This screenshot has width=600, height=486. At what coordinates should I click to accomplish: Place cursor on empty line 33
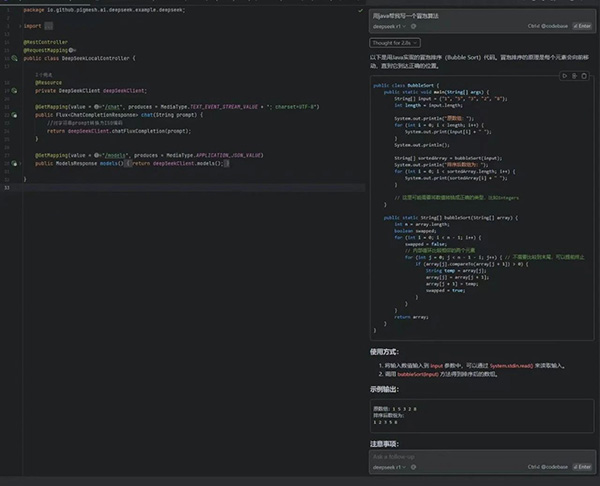point(193,188)
